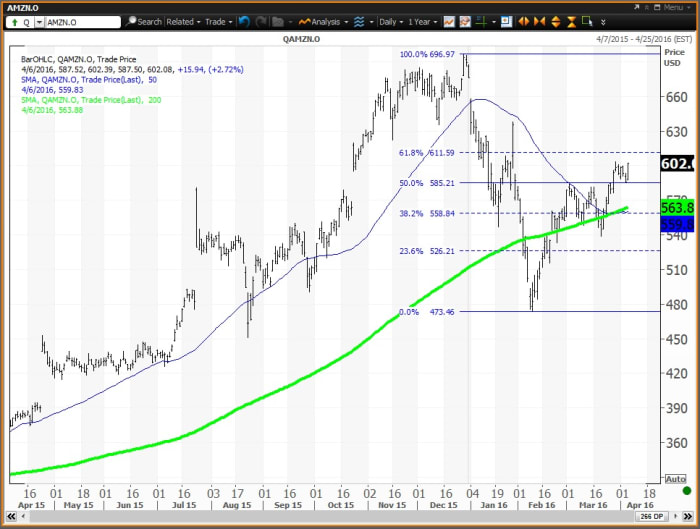
Task: Click the 61.8% 611.59 Fibonacci label
Action: pyautogui.click(x=426, y=153)
